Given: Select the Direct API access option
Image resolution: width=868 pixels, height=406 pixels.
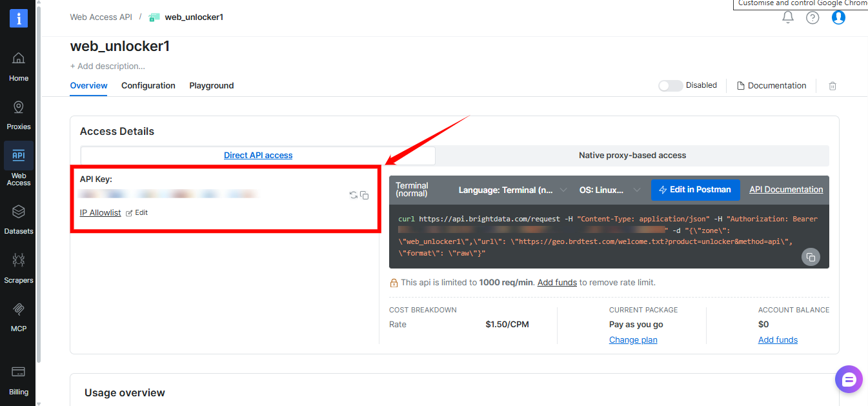Looking at the screenshot, I should pyautogui.click(x=257, y=155).
